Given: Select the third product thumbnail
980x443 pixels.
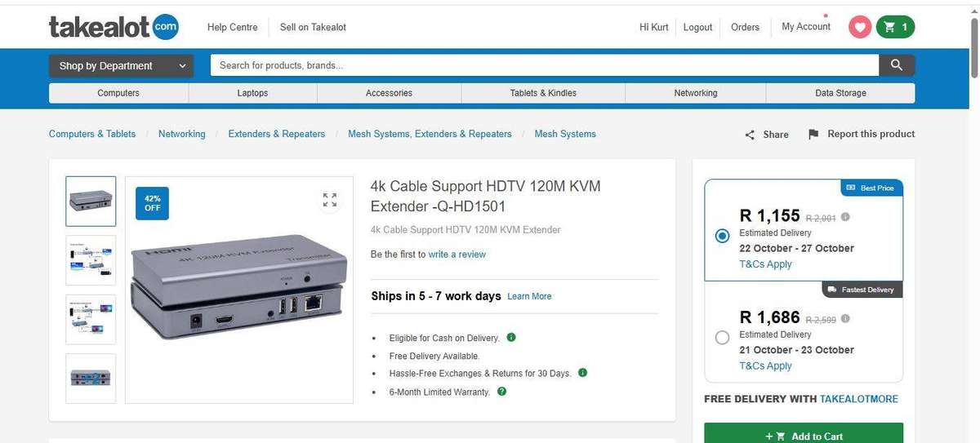Looking at the screenshot, I should tap(91, 320).
